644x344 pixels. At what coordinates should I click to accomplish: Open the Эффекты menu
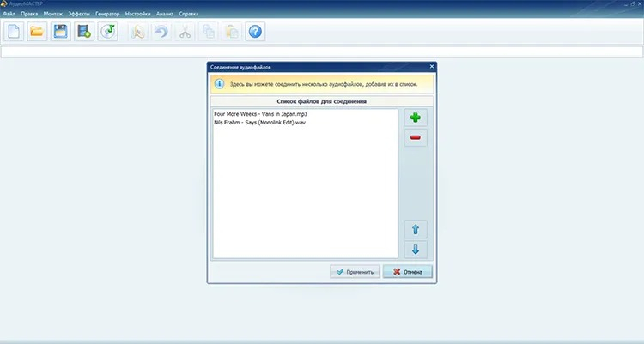(79, 14)
